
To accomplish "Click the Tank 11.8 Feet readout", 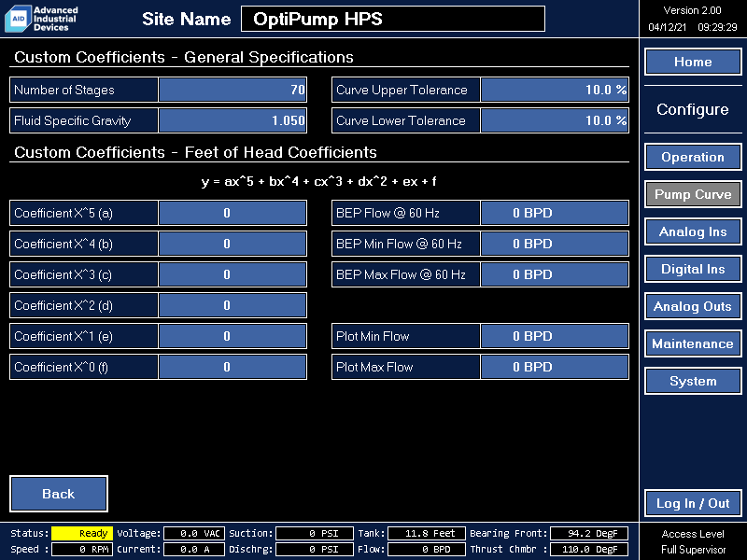I will click(427, 533).
